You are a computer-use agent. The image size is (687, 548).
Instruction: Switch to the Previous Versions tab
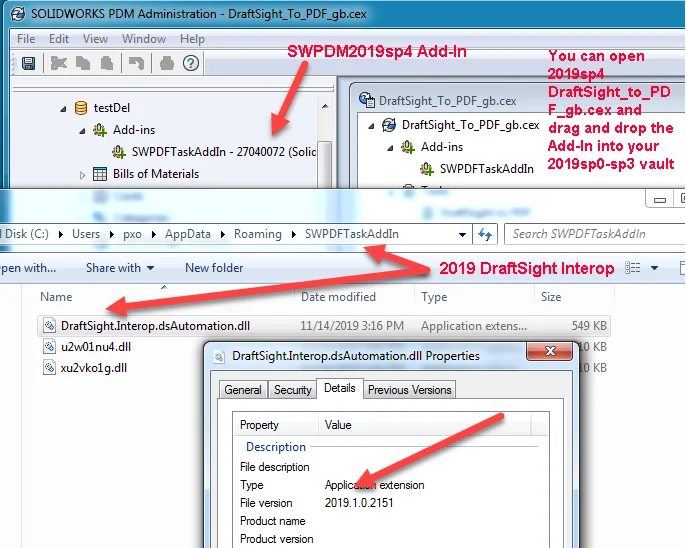409,389
